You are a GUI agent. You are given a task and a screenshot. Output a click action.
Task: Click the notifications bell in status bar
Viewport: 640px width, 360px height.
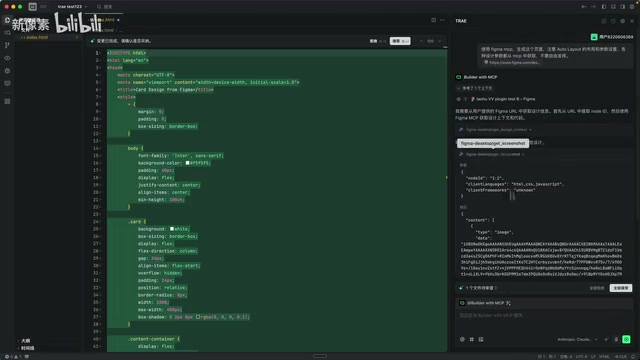tap(633, 357)
